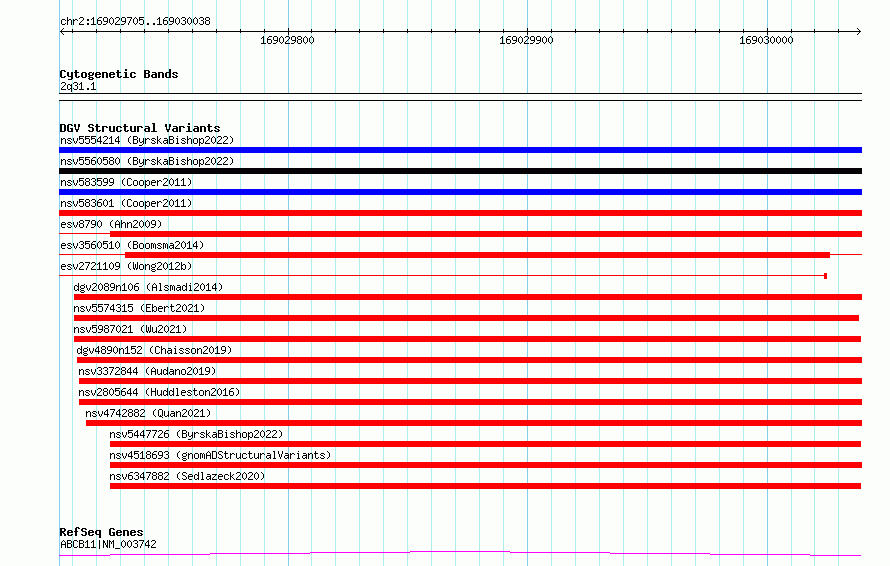This screenshot has height=566, width=890.
Task: Open esv3560510 (Boomsma2014) variant label
Action: pos(132,245)
